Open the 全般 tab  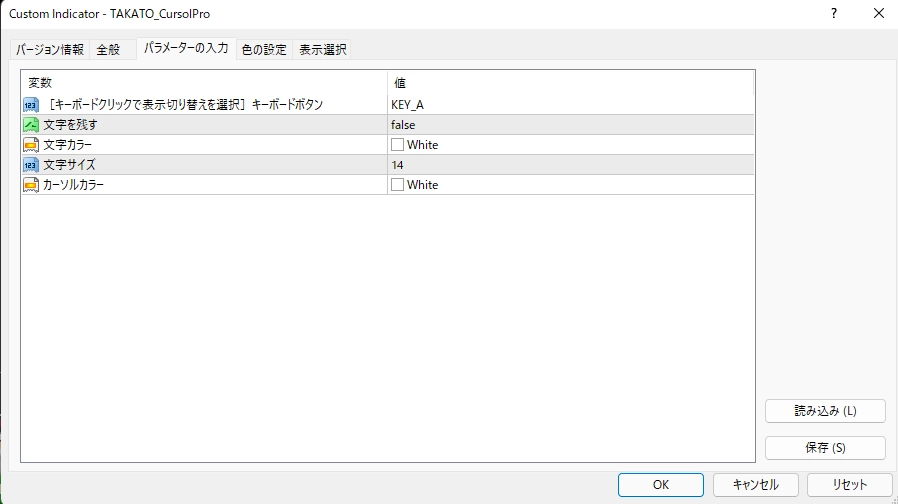[x=107, y=49]
